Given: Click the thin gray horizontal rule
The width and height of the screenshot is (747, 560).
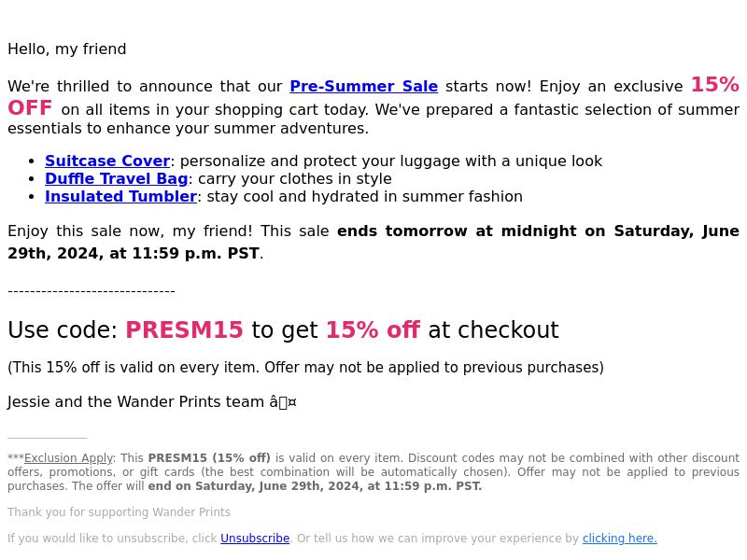Looking at the screenshot, I should 48,438.
